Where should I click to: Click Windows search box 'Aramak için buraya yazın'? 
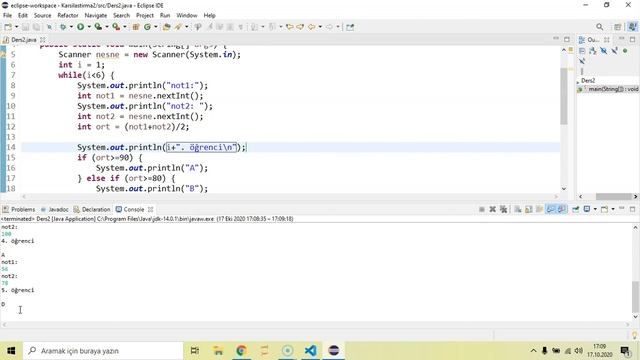(103, 351)
